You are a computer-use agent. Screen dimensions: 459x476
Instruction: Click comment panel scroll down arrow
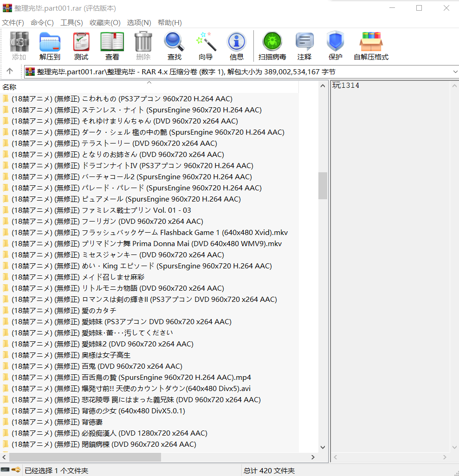point(454,447)
